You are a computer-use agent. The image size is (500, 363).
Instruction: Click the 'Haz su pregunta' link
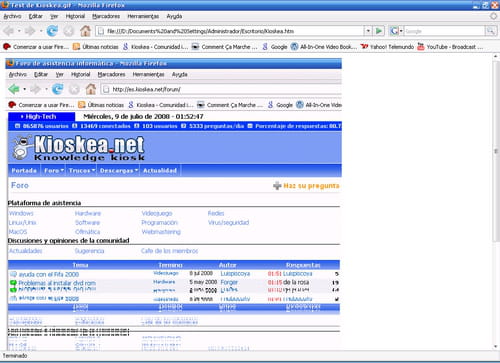click(311, 186)
